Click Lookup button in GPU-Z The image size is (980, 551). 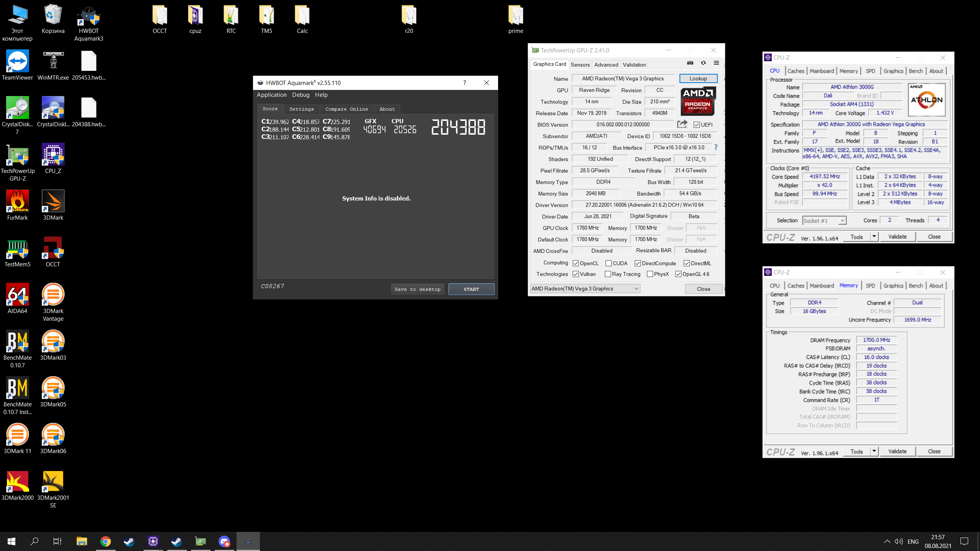click(x=698, y=78)
